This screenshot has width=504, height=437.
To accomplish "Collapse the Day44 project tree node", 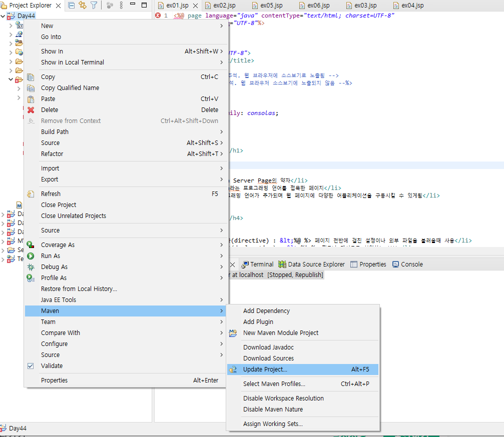I will 3,15.
